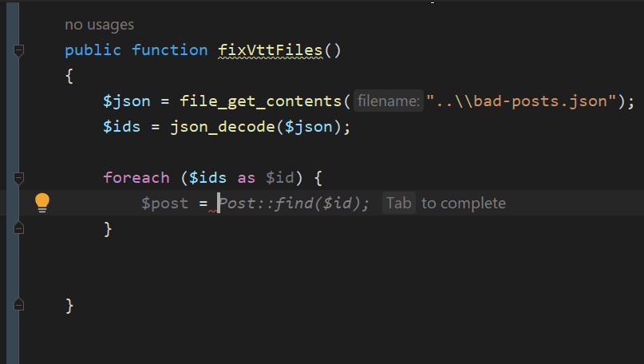This screenshot has height=364, width=644.
Task: Click the 'public' keyword
Action: pos(93,50)
